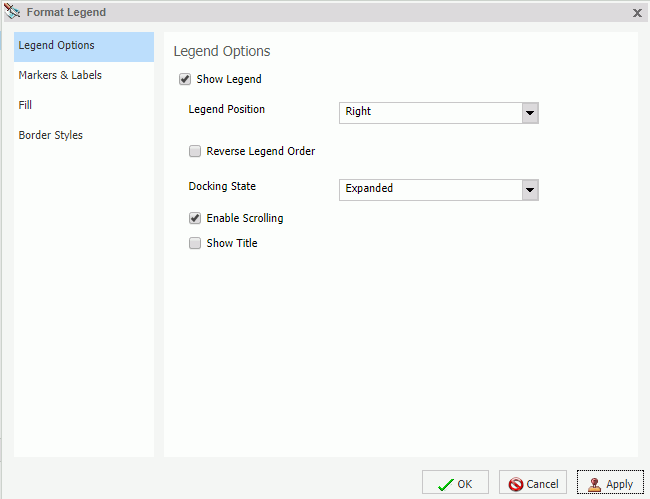Open the Fill section
Viewport: 650px width, 499px height.
click(84, 105)
